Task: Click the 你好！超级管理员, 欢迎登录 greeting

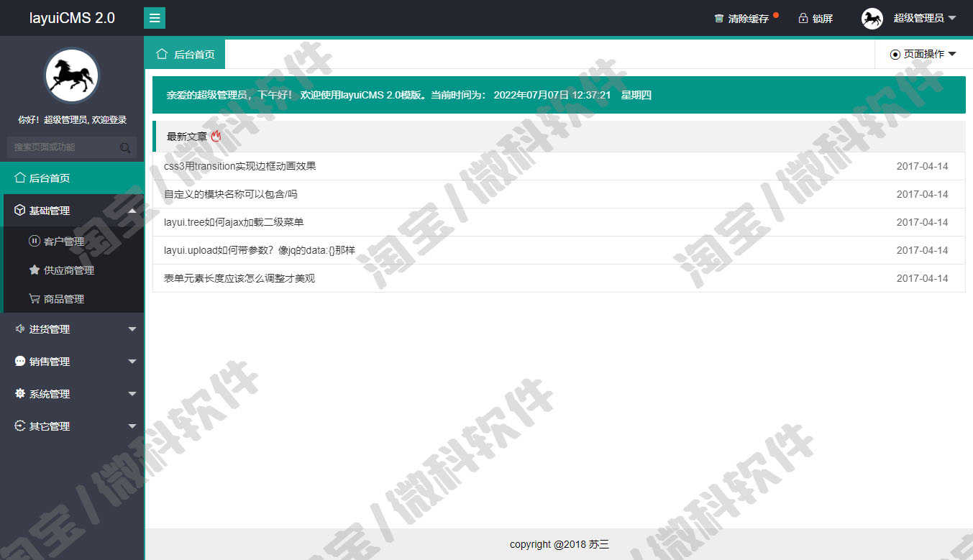Action: (72, 120)
